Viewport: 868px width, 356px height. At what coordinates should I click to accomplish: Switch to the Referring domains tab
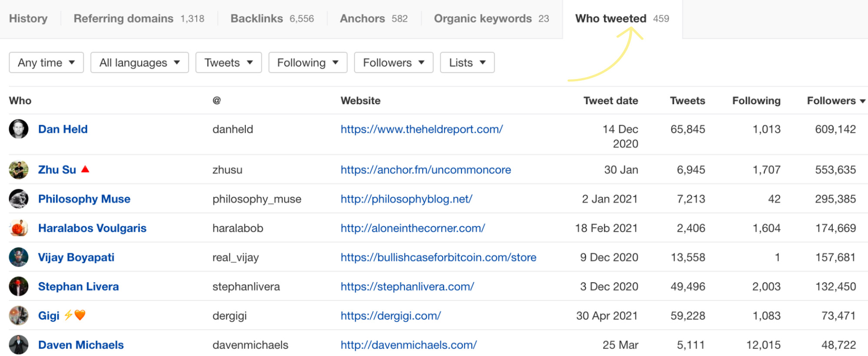point(124,18)
